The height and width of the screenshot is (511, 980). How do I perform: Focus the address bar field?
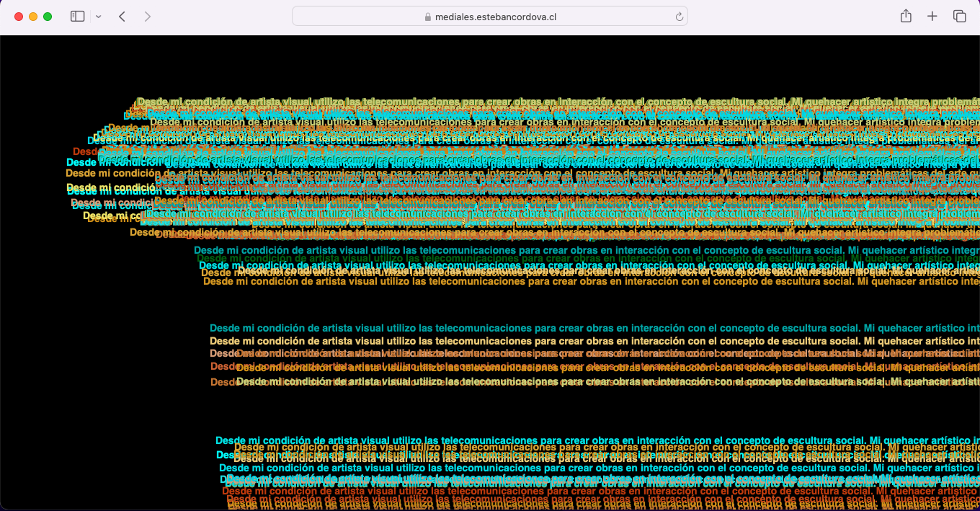(490, 17)
